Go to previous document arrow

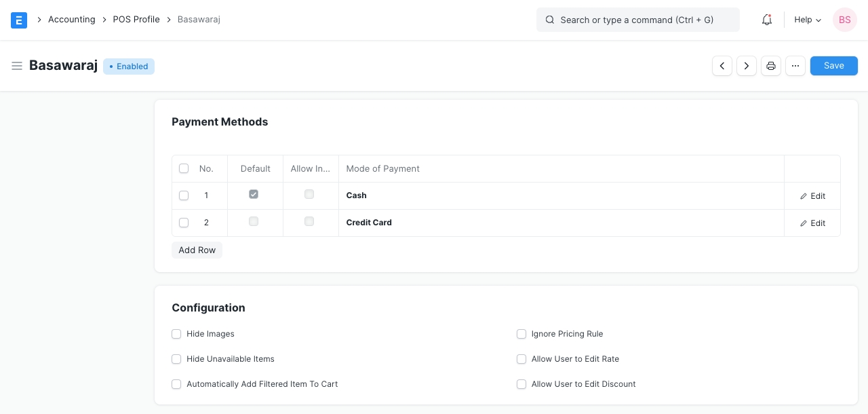pos(722,66)
